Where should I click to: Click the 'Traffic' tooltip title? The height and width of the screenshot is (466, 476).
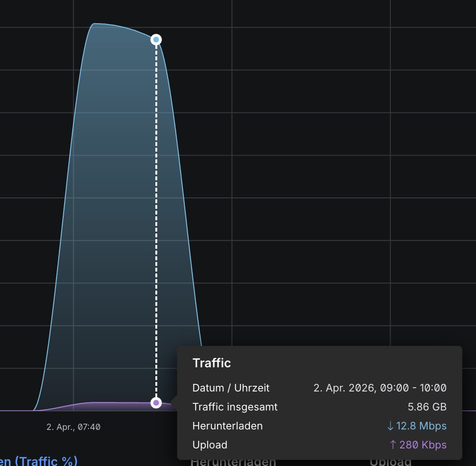pyautogui.click(x=211, y=363)
